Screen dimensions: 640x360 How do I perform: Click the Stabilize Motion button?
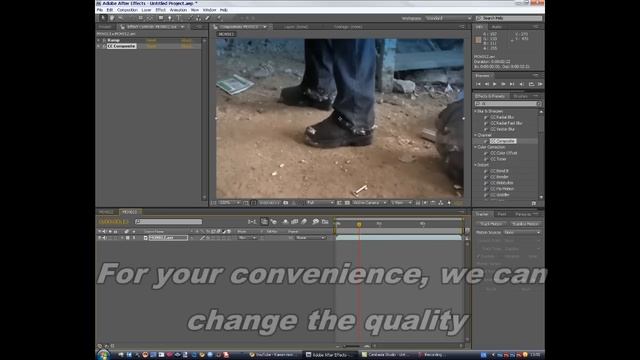525,224
